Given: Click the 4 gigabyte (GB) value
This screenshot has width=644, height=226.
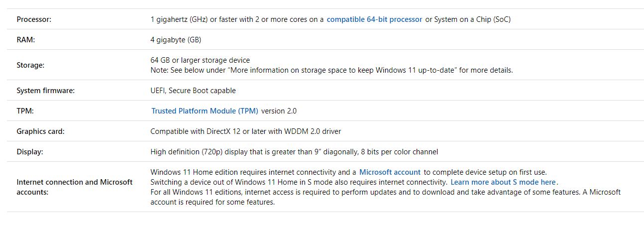Looking at the screenshot, I should coord(176,40).
